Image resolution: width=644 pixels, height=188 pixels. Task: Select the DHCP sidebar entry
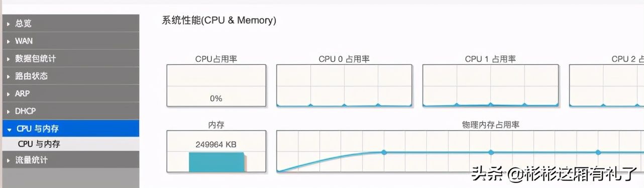[69, 111]
